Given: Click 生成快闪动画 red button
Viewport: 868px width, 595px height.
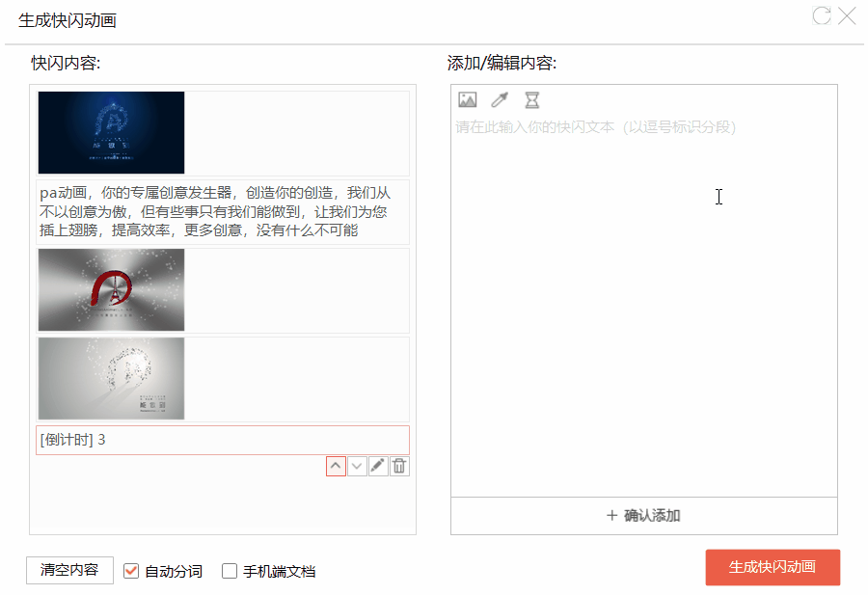Looking at the screenshot, I should coord(773,567).
